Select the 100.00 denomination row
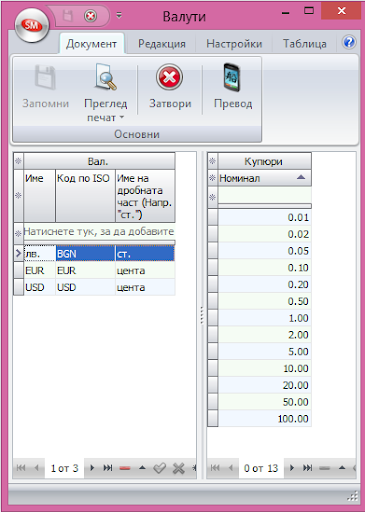The height and width of the screenshot is (512, 365). [264, 418]
